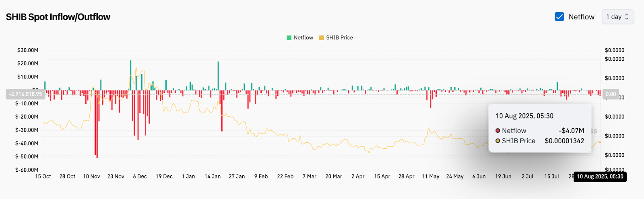The width and height of the screenshot is (644, 199).
Task: Click the black 10 Aug 2025 axis label
Action: [600, 176]
